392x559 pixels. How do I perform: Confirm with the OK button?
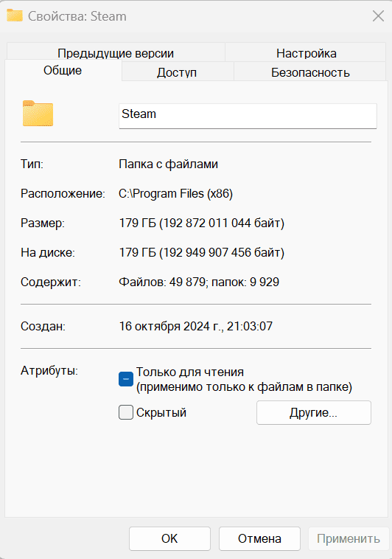[169, 538]
